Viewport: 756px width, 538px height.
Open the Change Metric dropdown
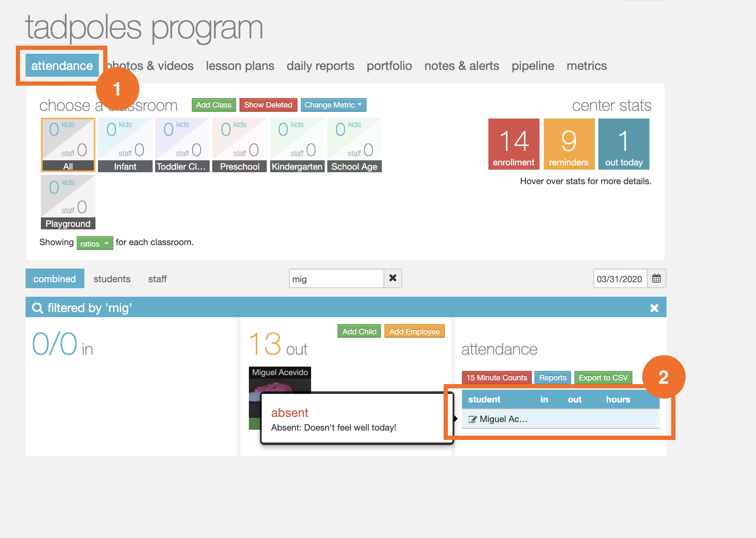point(333,105)
